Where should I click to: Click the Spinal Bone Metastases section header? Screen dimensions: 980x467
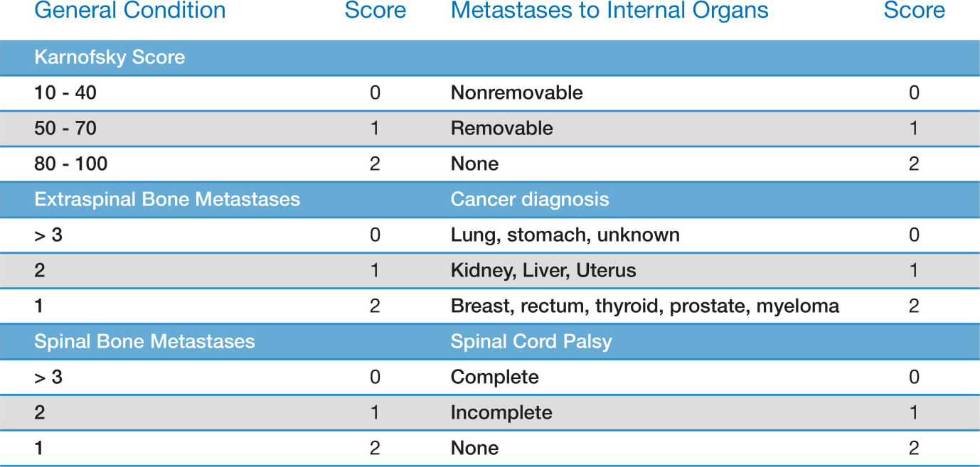[x=144, y=341]
